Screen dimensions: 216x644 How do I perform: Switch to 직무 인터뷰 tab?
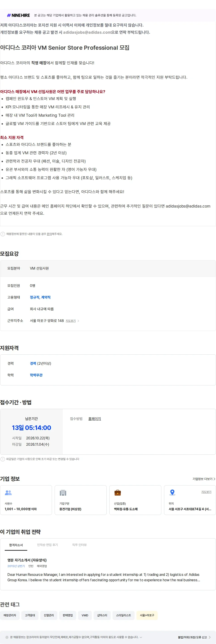click(x=79, y=545)
